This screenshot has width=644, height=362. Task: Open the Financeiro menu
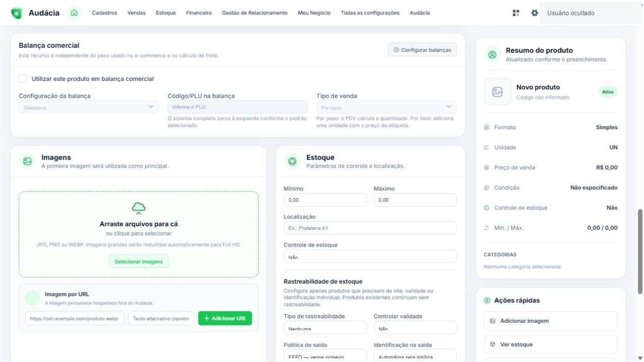(199, 13)
